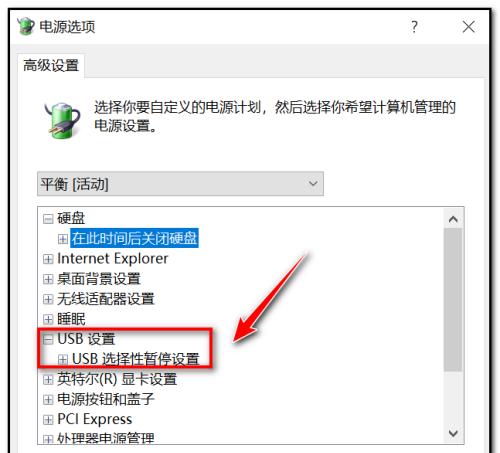Expand the 睡眠 settings node

(x=48, y=319)
